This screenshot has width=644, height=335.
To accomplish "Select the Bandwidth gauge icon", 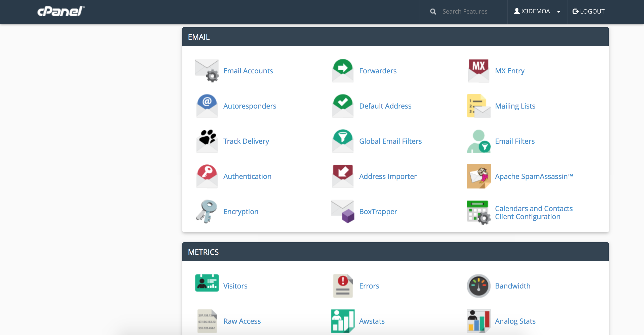I will (x=478, y=286).
